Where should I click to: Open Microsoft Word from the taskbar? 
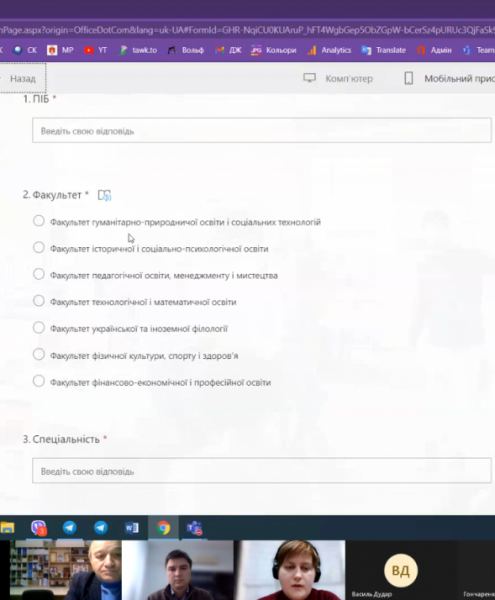tap(132, 528)
